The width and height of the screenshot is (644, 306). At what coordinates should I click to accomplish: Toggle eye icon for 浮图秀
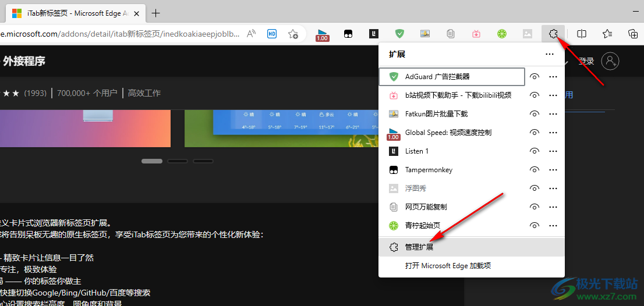tap(535, 188)
